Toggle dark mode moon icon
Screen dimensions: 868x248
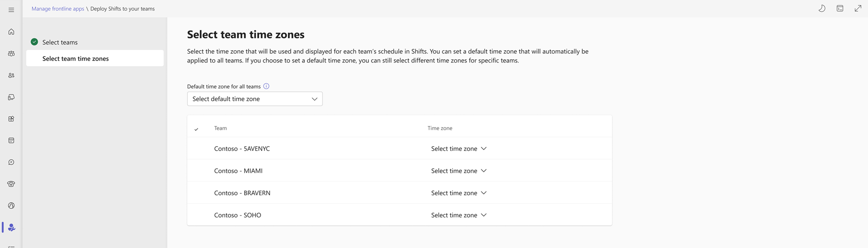click(x=822, y=9)
